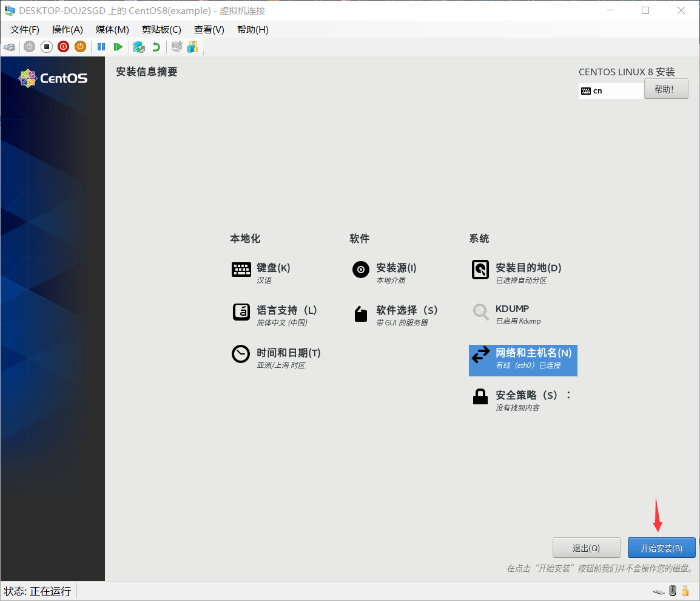The image size is (700, 601).
Task: Click the greyed Enhanced Session icon
Action: (x=177, y=47)
